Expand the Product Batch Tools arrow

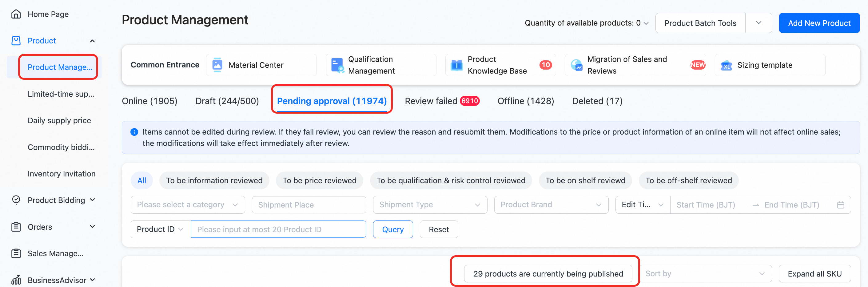point(759,23)
